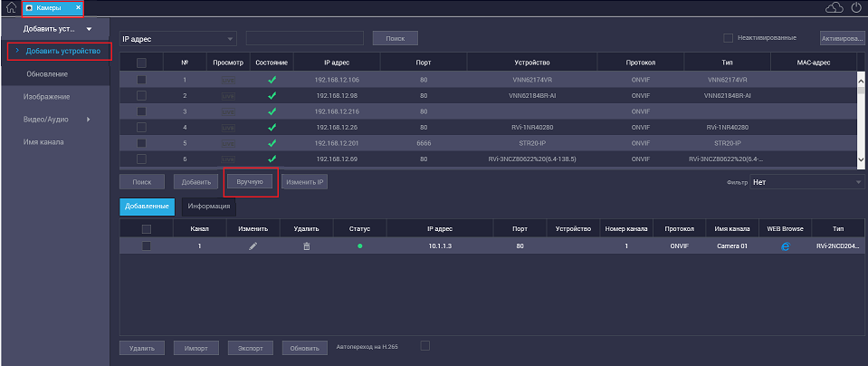The width and height of the screenshot is (868, 366).
Task: Click preview icon for device 192.168.12.106
Action: (x=228, y=80)
